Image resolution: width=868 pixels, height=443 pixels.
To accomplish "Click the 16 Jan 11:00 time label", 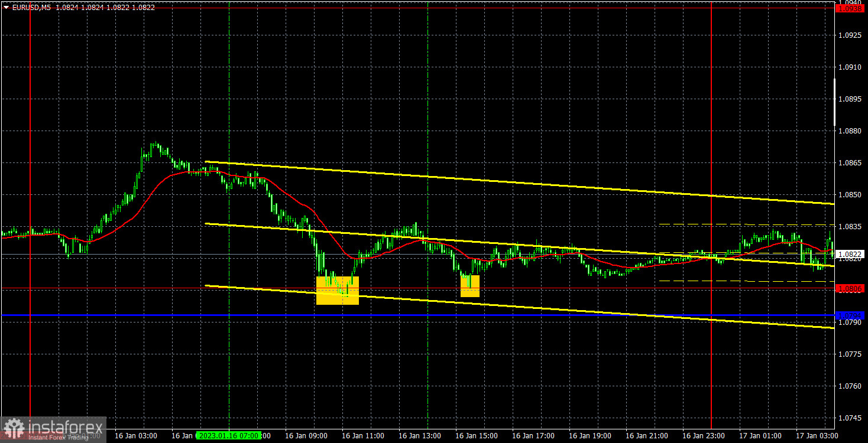I will 363,435.
